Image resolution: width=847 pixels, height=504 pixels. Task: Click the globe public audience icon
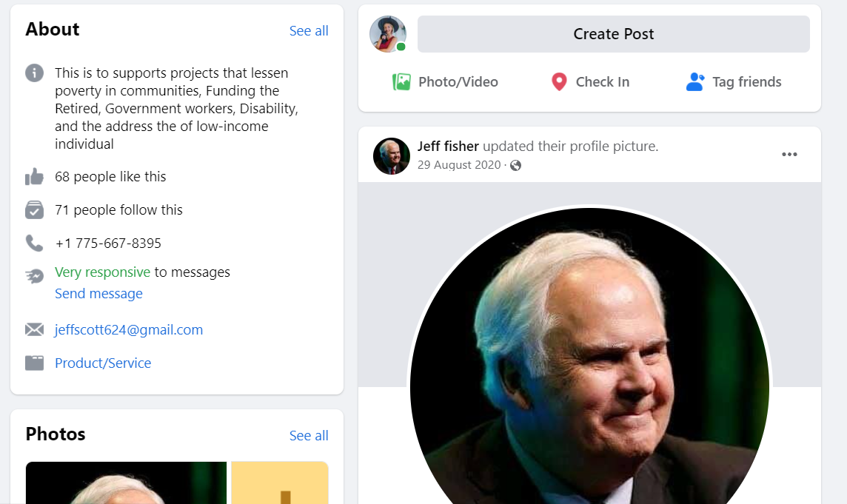[x=516, y=166]
